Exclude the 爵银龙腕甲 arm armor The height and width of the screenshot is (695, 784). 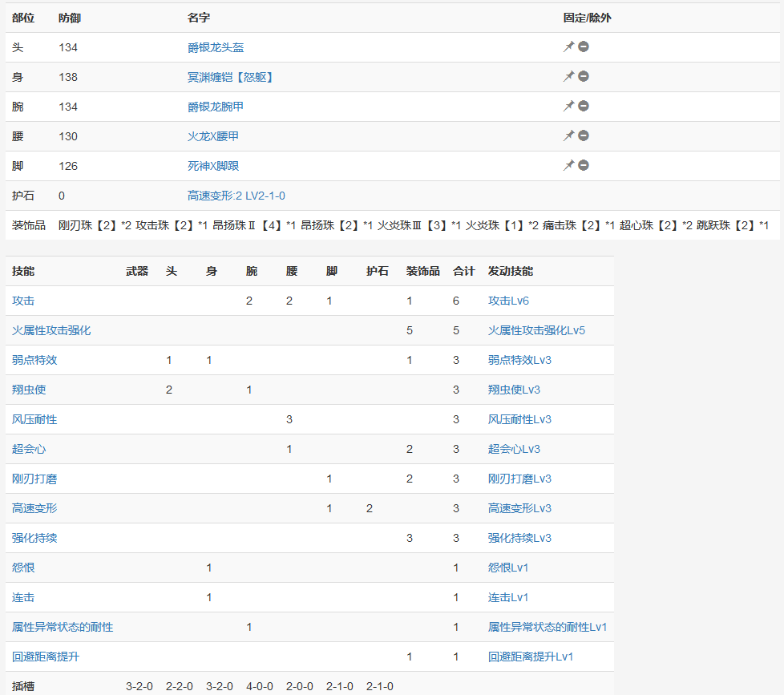coord(584,107)
